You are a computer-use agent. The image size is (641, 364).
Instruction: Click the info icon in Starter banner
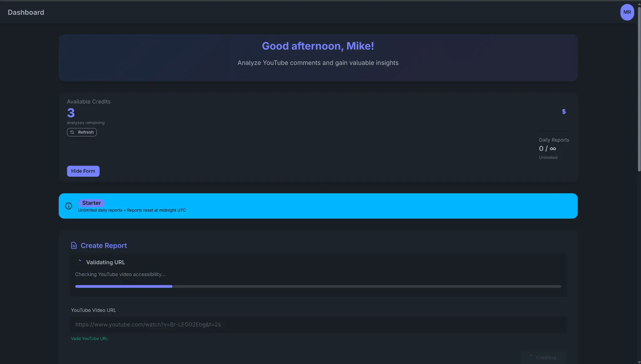69,206
